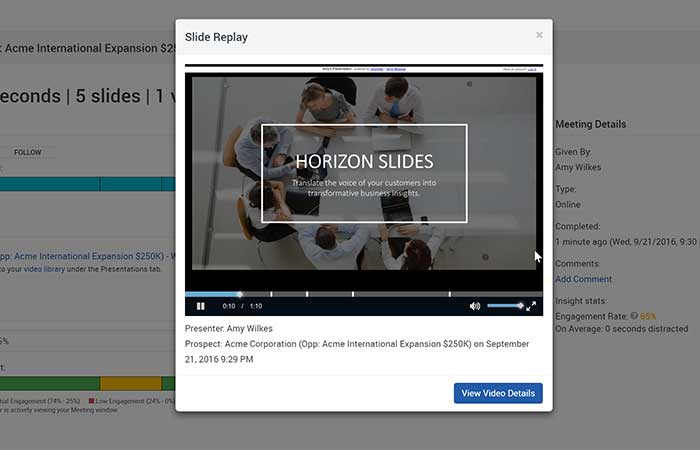The image size is (700, 450).
Task: Mute the video with the speaker icon
Action: click(475, 306)
